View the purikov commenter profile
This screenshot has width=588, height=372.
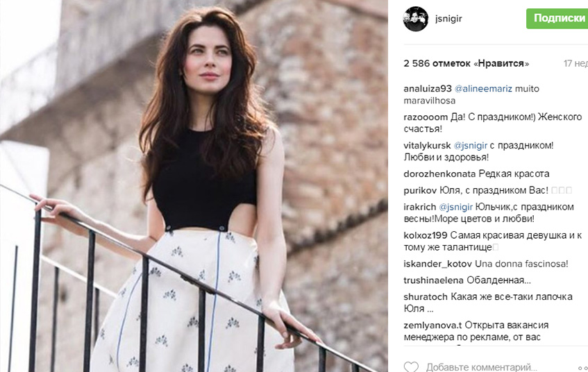[x=420, y=190]
